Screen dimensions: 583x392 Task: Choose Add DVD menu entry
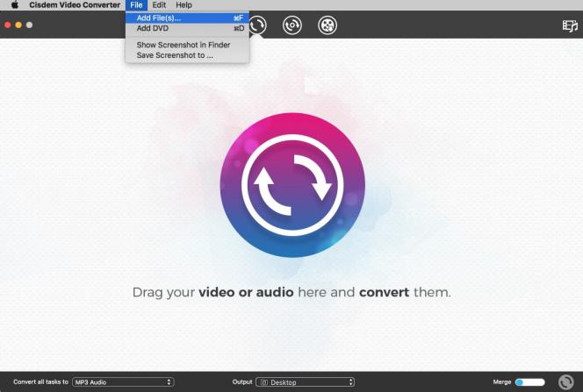click(x=187, y=28)
